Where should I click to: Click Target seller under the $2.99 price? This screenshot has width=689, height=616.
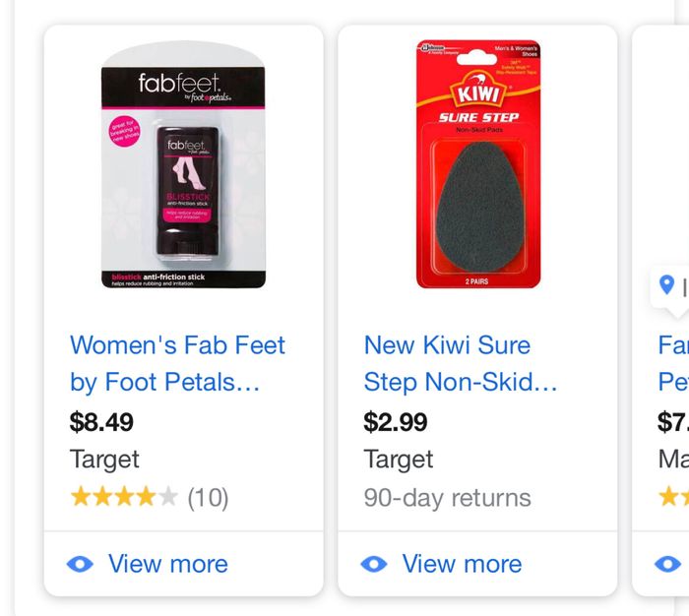(x=399, y=460)
